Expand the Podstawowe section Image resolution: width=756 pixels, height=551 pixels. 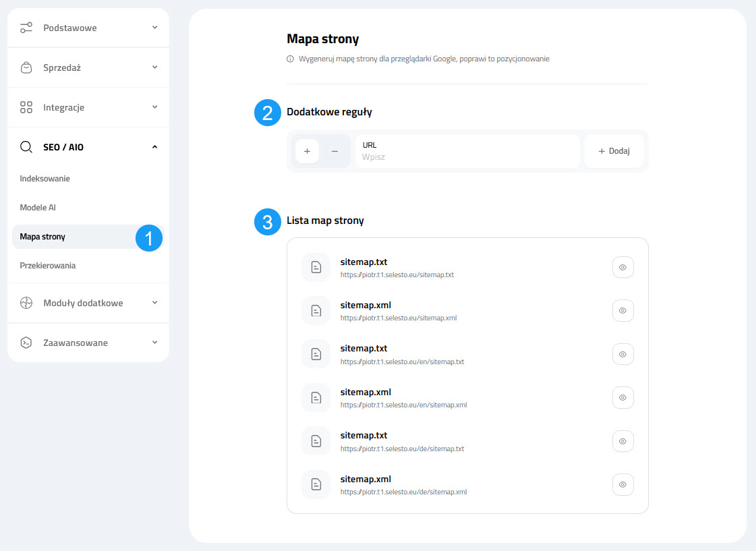[x=154, y=28]
